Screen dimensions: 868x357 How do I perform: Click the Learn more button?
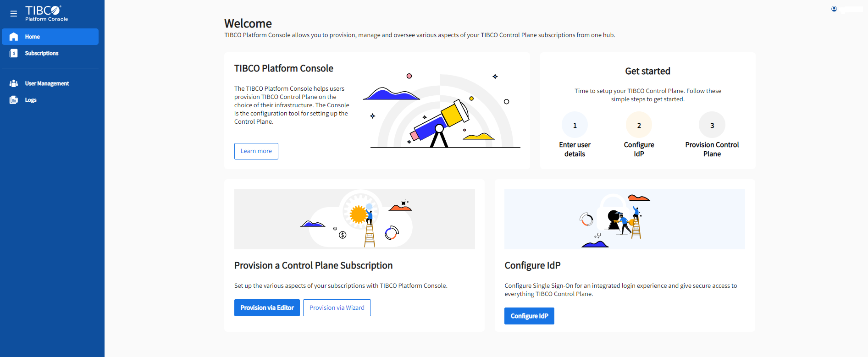click(256, 151)
